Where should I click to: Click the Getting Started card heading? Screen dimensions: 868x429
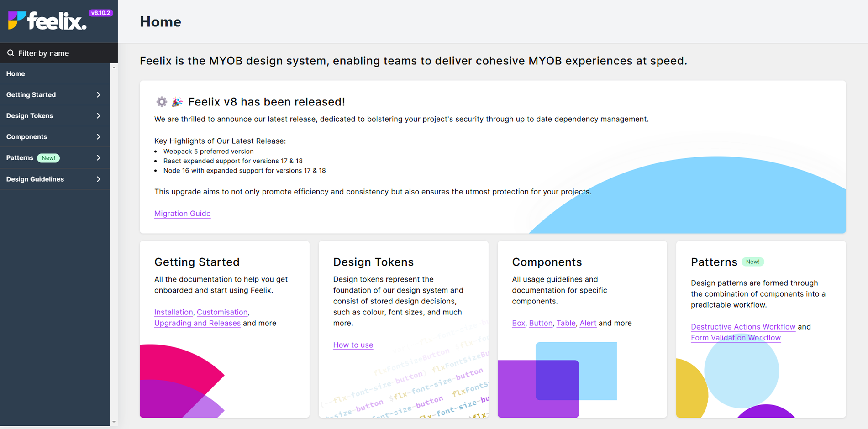[x=197, y=262]
